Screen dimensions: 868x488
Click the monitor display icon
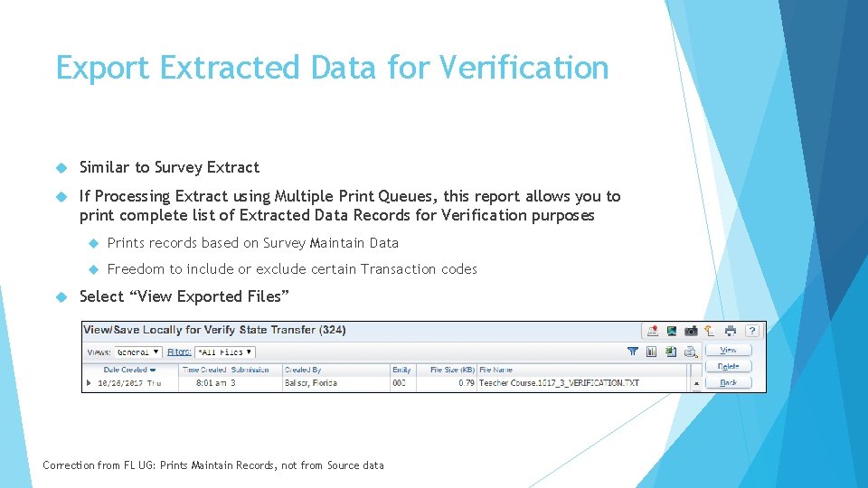[672, 331]
